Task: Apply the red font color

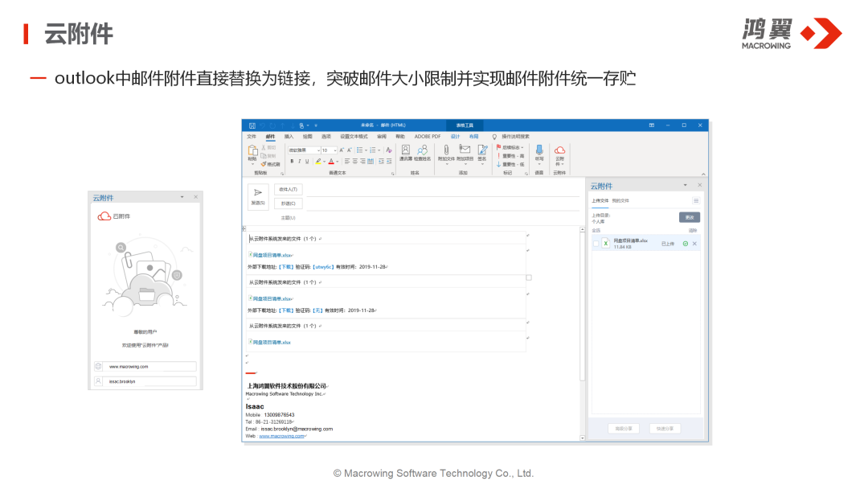Action: pos(331,162)
